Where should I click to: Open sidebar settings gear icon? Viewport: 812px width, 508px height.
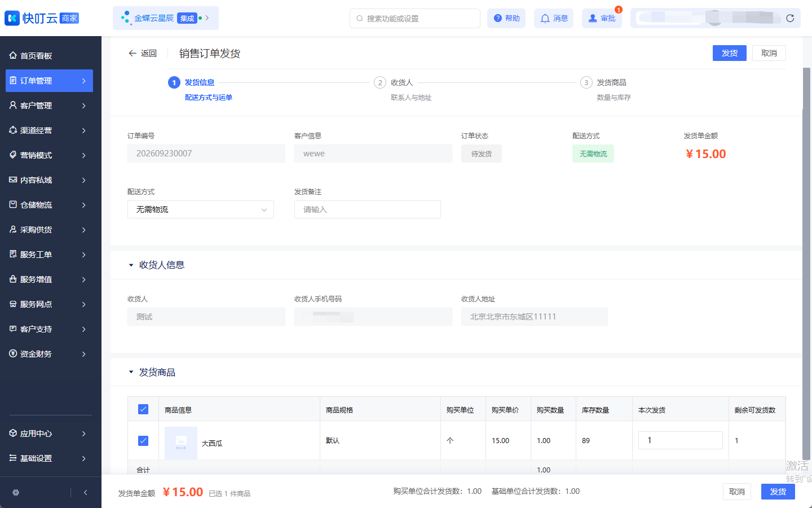[x=16, y=492]
